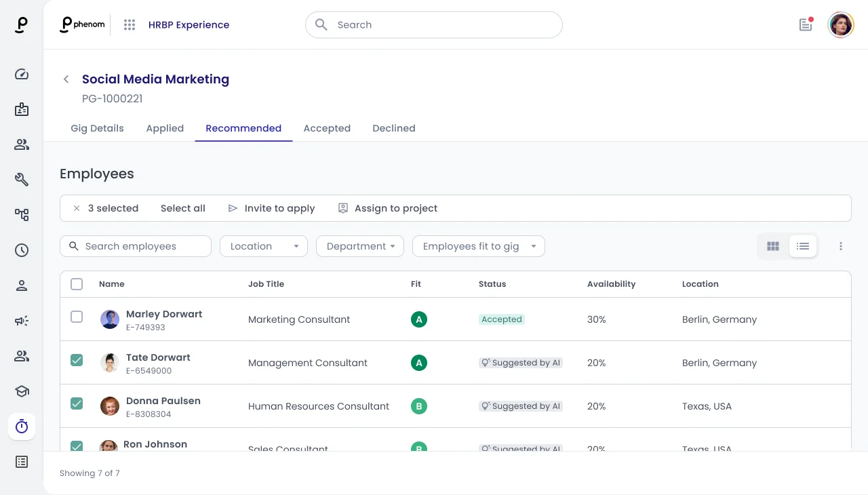The image size is (868, 495).
Task: Click the top Search field
Action: tap(434, 24)
